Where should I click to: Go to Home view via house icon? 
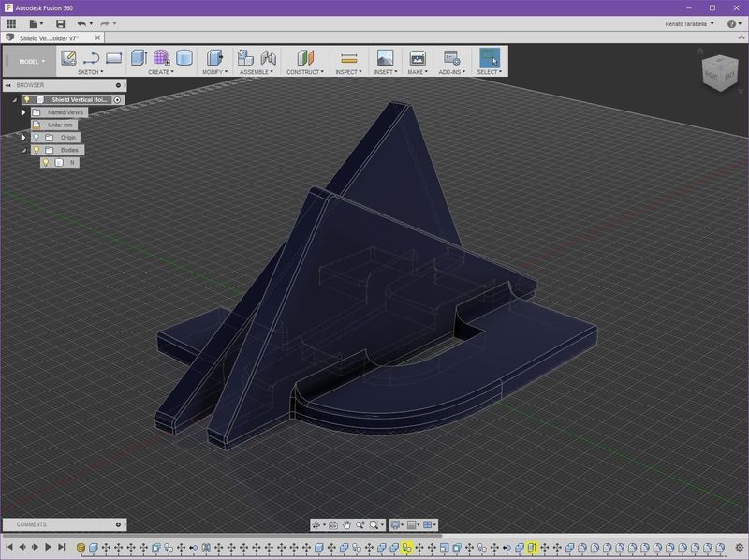[700, 52]
